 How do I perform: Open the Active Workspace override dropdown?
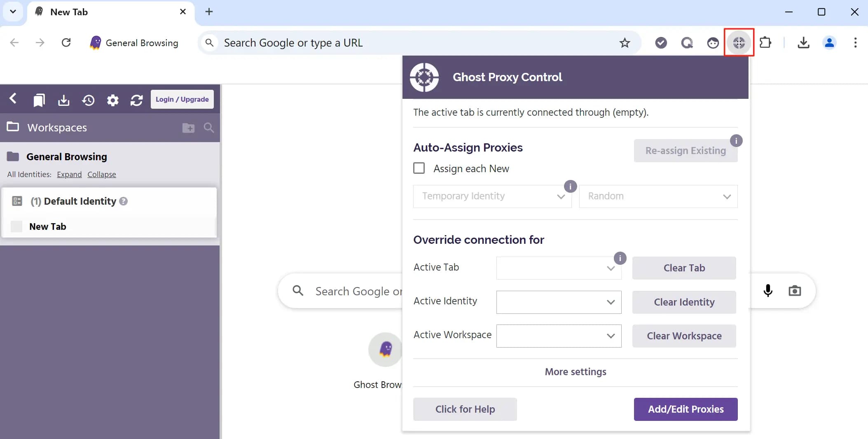click(558, 336)
